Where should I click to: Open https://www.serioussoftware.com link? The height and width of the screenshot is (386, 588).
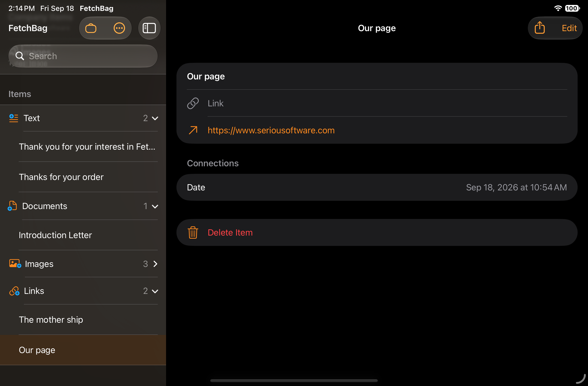[x=271, y=130]
